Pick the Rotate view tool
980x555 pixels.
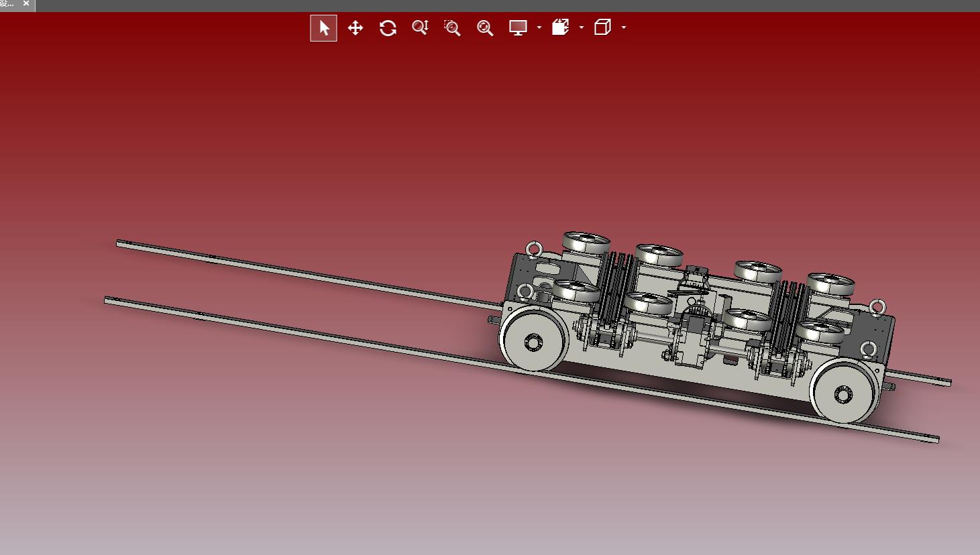coord(388,28)
